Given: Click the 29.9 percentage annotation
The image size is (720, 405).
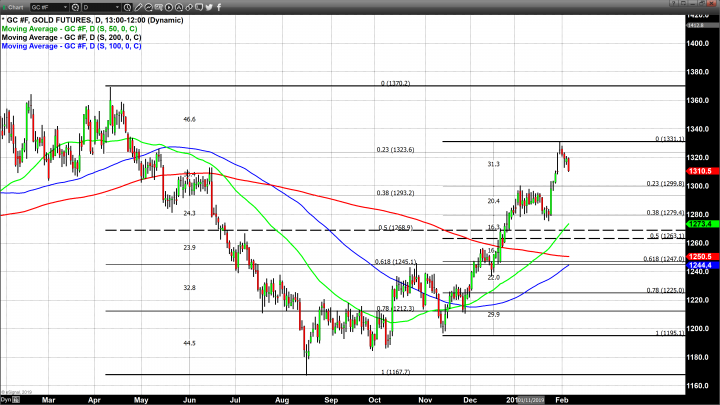Looking at the screenshot, I should (494, 315).
